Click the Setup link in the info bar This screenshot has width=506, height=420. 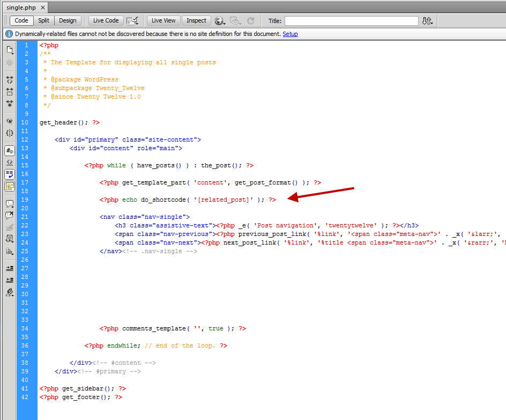pos(290,34)
